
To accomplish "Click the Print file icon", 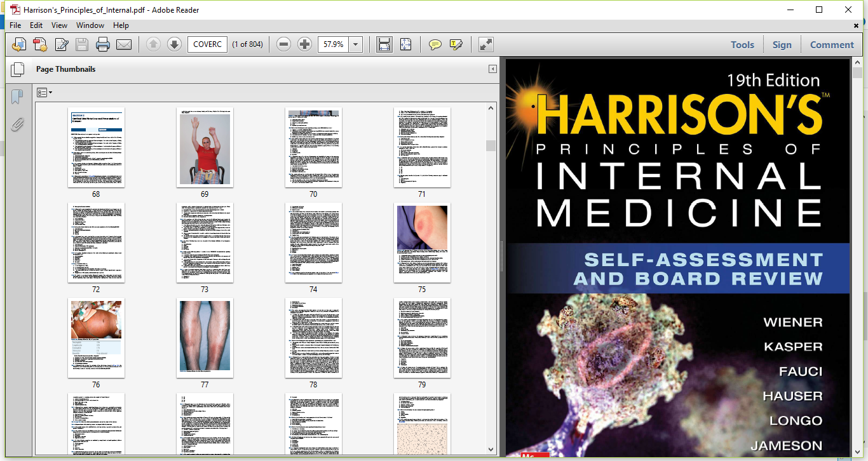I will pyautogui.click(x=103, y=44).
